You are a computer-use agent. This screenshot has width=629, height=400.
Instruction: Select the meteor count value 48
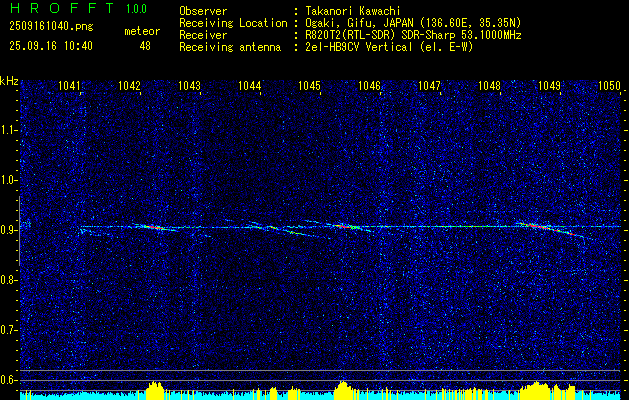tap(145, 46)
